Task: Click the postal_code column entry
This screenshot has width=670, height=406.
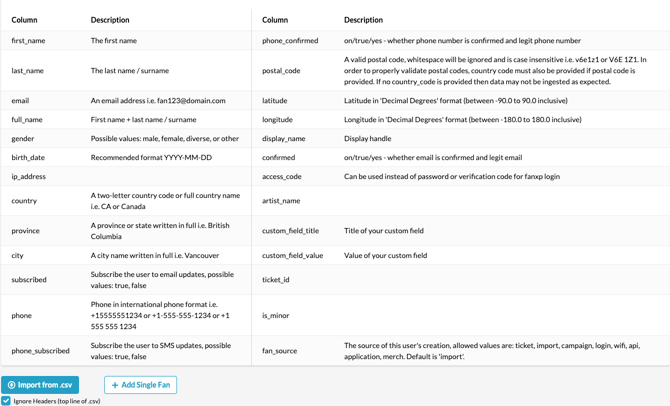Action: (281, 71)
